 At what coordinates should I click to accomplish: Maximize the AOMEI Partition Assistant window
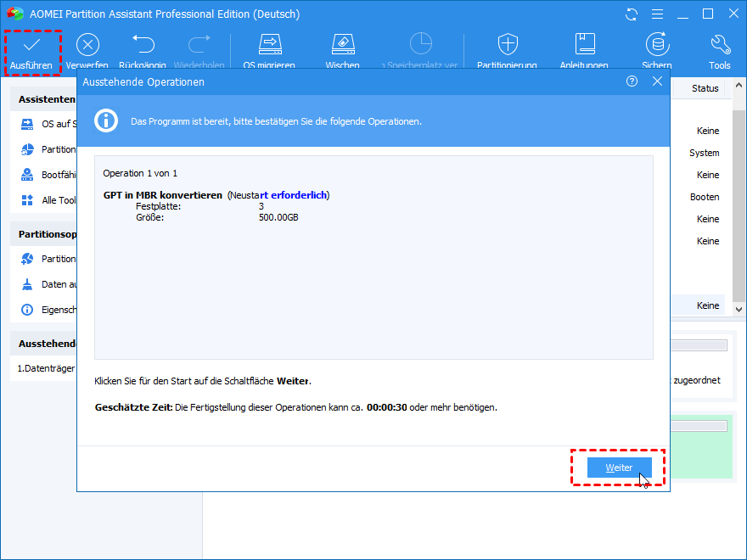(x=708, y=14)
